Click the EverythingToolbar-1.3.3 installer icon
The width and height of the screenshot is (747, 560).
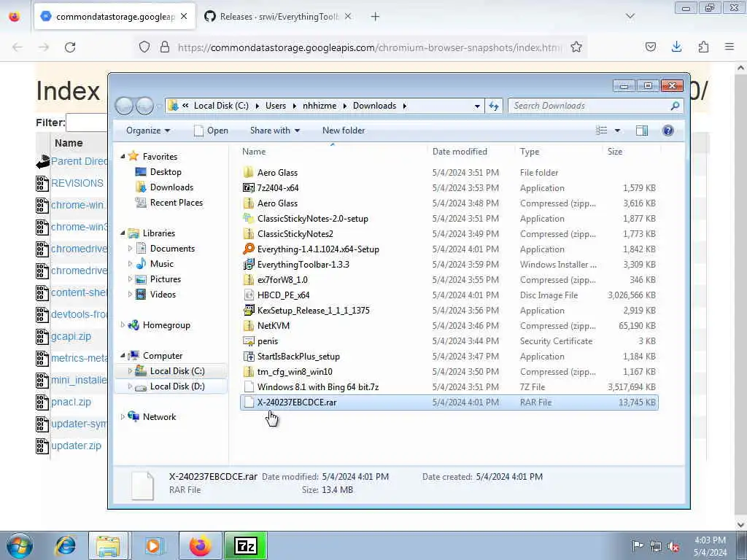[248, 264]
